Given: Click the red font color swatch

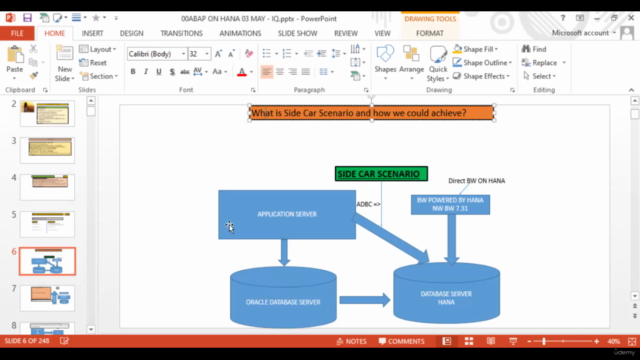Looking at the screenshot, I should point(242,72).
